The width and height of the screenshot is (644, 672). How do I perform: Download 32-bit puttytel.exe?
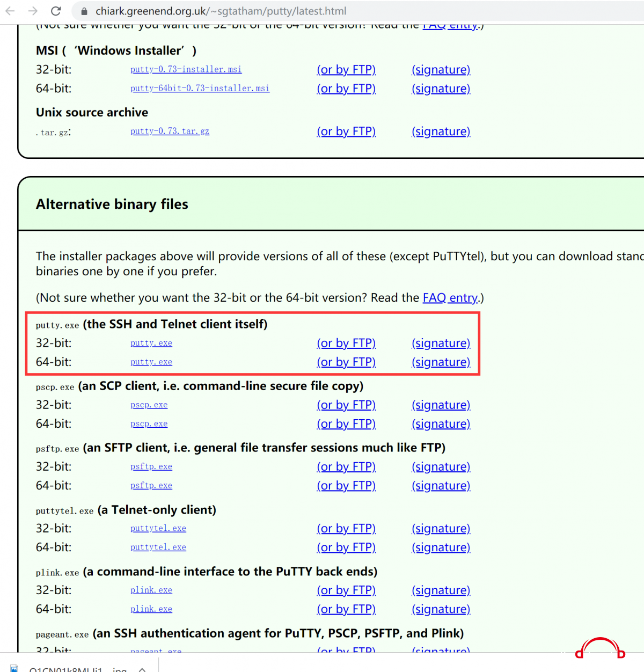(158, 528)
